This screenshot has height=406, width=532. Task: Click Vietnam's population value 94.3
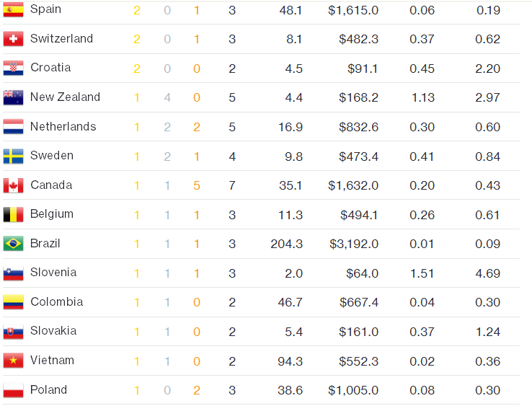tap(290, 361)
